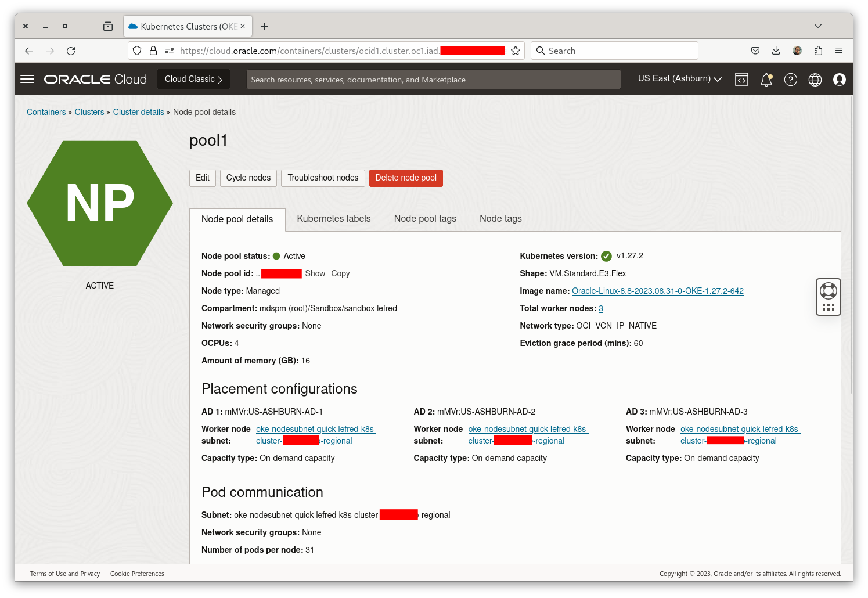
Task: Expand the US East (Ashburn) region dropdown
Action: [679, 79]
